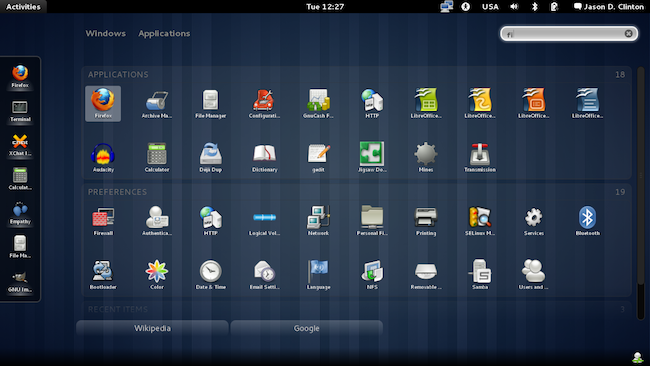650x366 pixels.
Task: Launch the orange LibreOffice Impress icon
Action: pyautogui.click(x=534, y=104)
